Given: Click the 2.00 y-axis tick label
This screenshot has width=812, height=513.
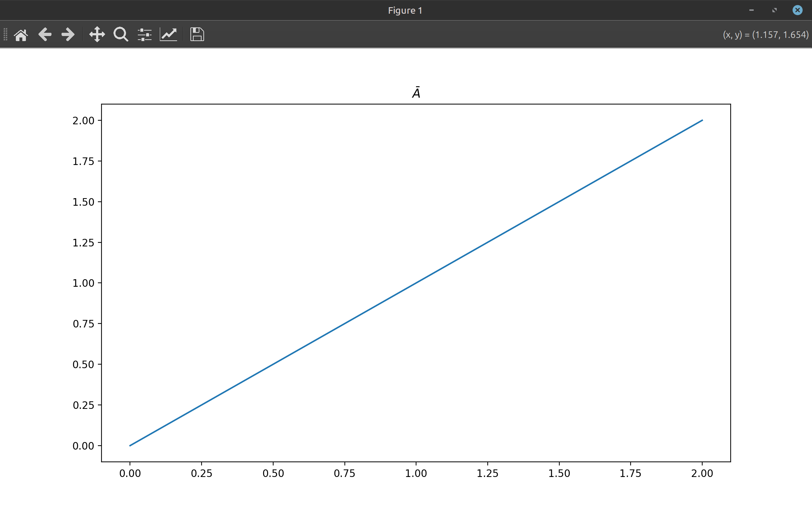Looking at the screenshot, I should (83, 121).
